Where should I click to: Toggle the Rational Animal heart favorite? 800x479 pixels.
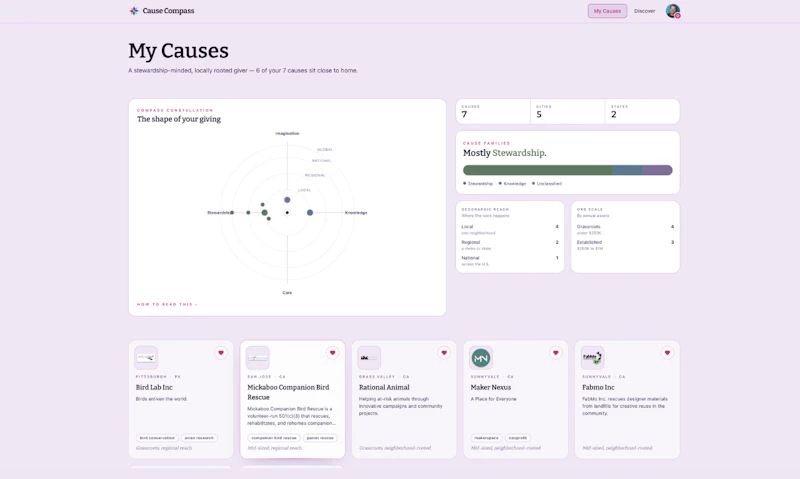pos(444,352)
